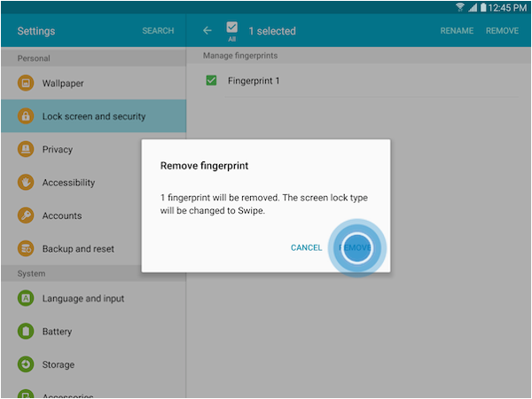Click the orange lock icon for Lock screen

click(26, 116)
